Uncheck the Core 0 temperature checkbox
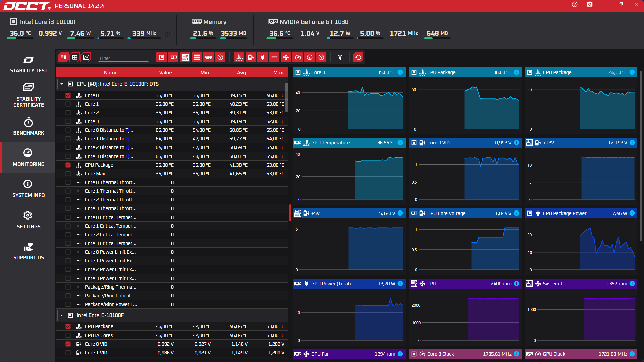The width and height of the screenshot is (644, 362). coord(68,95)
